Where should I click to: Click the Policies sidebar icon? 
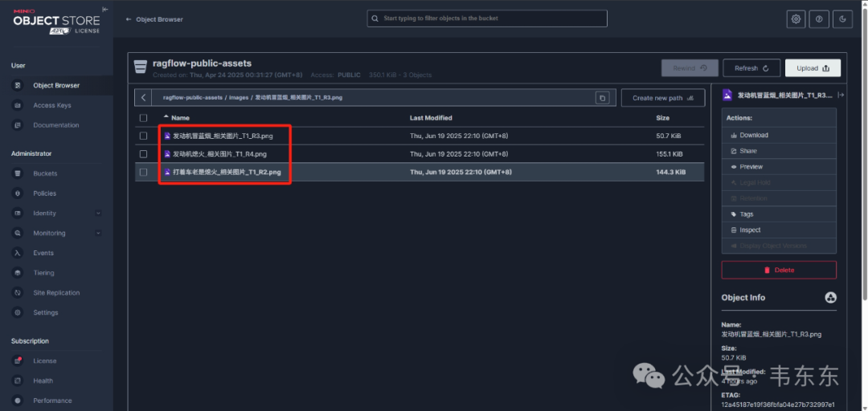(18, 193)
